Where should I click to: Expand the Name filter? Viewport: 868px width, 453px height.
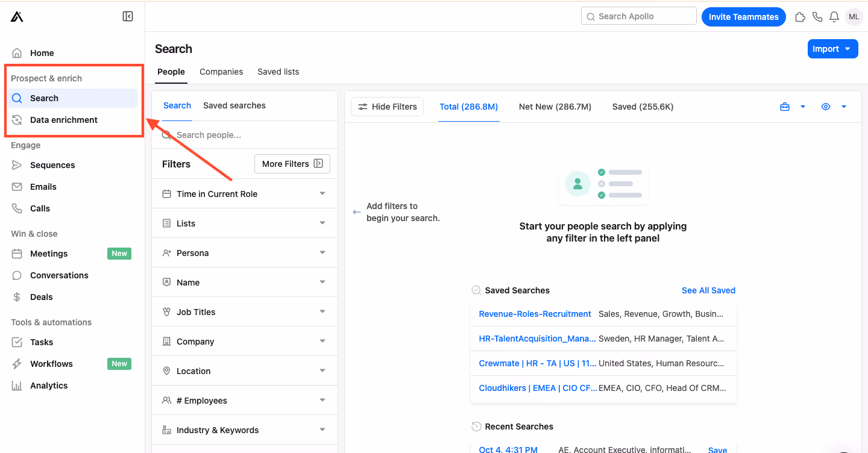245,283
